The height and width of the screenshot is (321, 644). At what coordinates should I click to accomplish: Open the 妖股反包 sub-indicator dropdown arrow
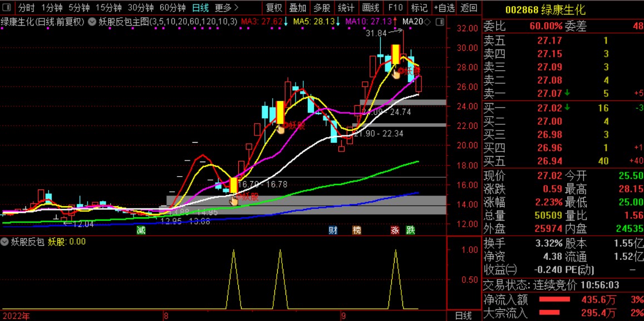pos(4,242)
